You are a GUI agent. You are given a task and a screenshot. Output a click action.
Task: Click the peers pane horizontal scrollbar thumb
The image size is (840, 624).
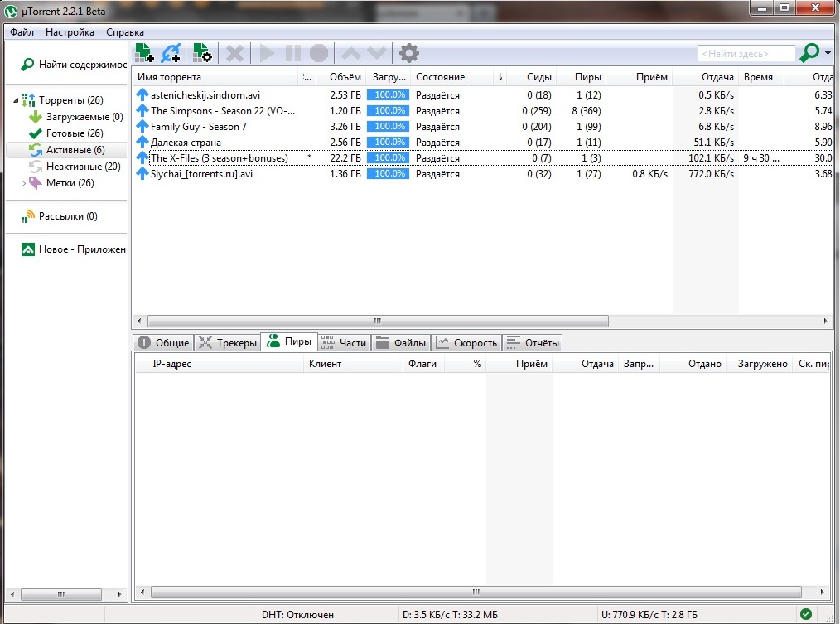coord(476,592)
